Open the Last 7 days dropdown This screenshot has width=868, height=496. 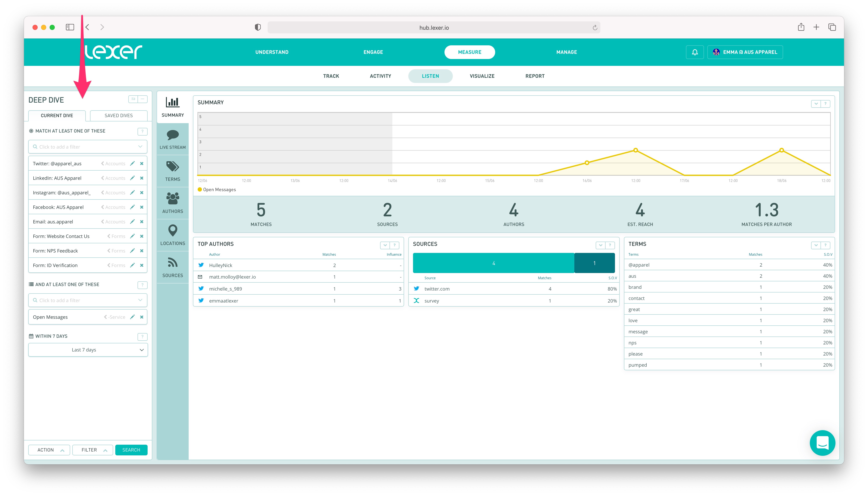pos(88,350)
